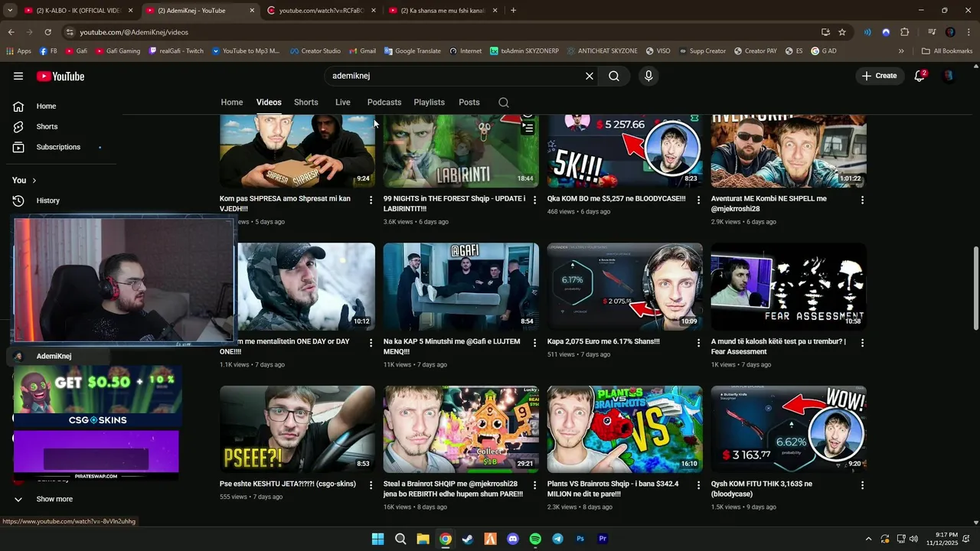The image size is (980, 551).
Task: Open Spotify from the taskbar
Action: 535,539
